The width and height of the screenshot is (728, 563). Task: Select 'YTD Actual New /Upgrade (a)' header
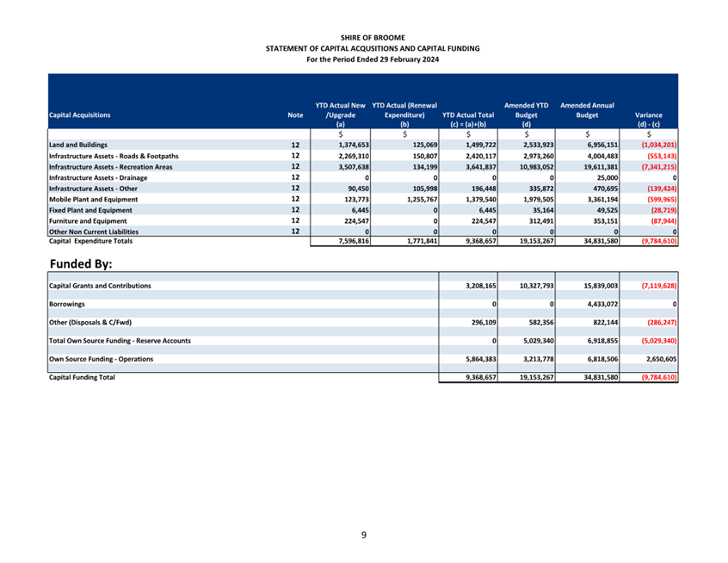(x=340, y=114)
